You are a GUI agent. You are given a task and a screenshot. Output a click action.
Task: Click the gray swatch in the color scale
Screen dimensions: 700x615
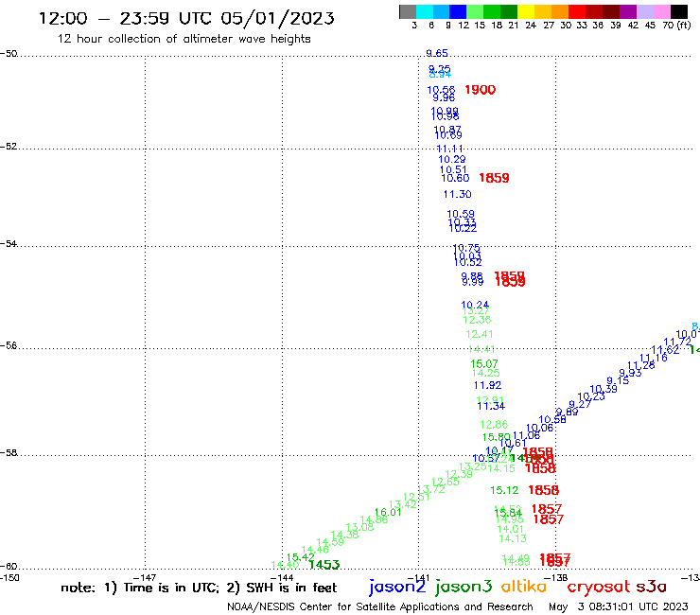[x=408, y=11]
